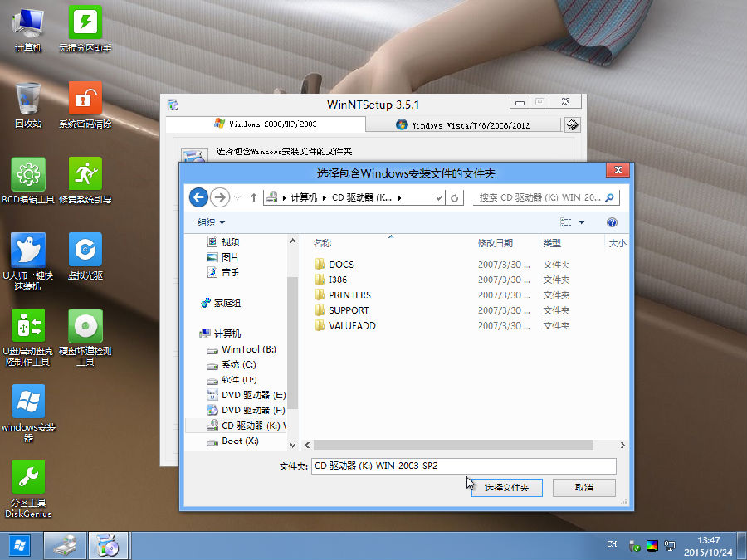Viewport: 747px width, 560px height.
Task: Open the colorful display tray icon
Action: coord(652,545)
